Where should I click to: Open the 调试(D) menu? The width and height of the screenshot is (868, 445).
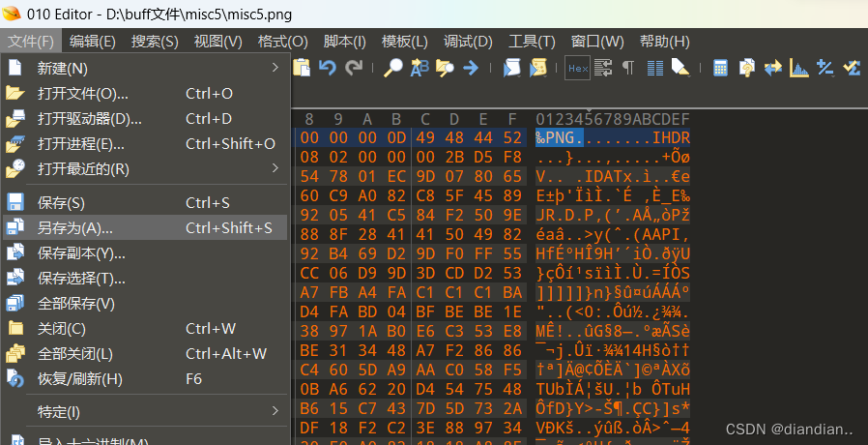click(x=468, y=41)
